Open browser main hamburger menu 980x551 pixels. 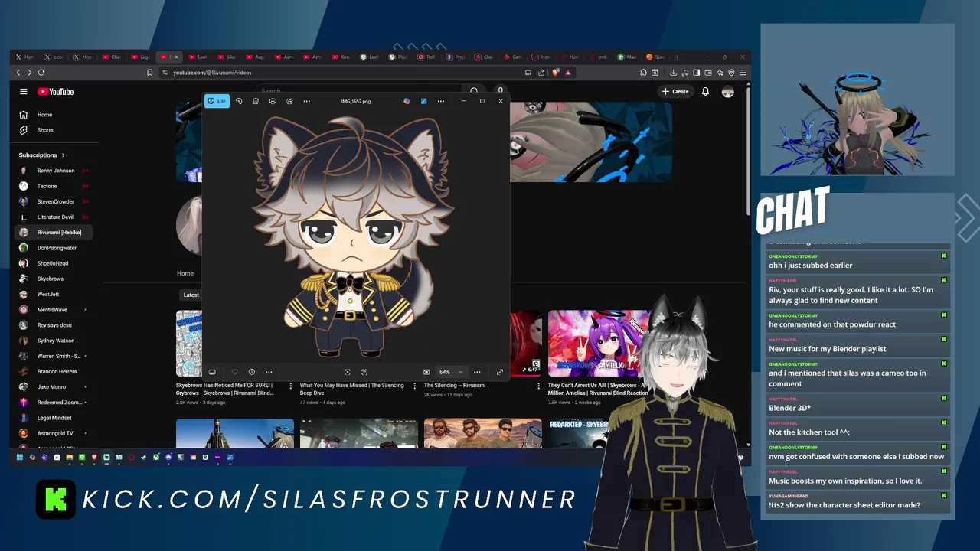point(743,73)
